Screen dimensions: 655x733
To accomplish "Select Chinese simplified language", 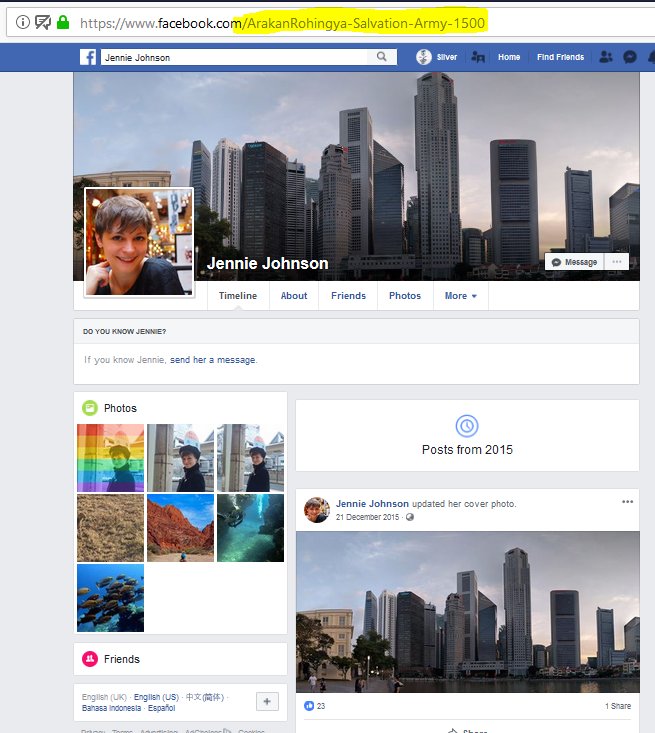I will pos(205,697).
